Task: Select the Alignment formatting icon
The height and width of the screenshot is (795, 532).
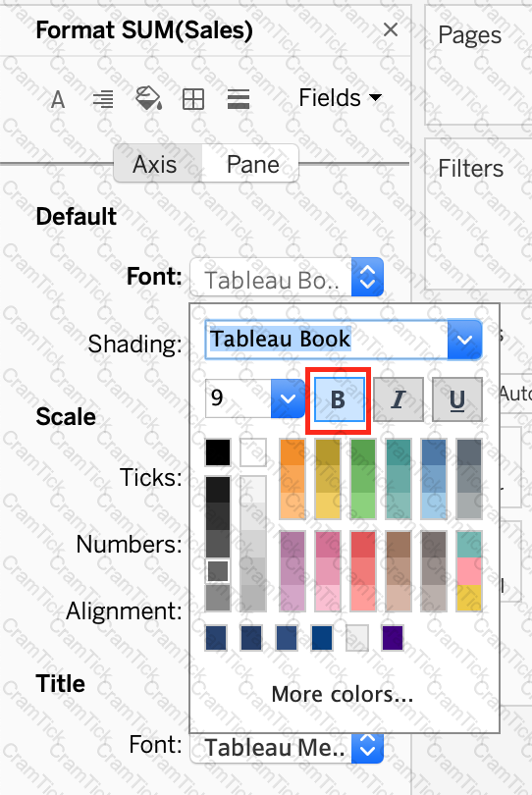Action: tap(103, 99)
